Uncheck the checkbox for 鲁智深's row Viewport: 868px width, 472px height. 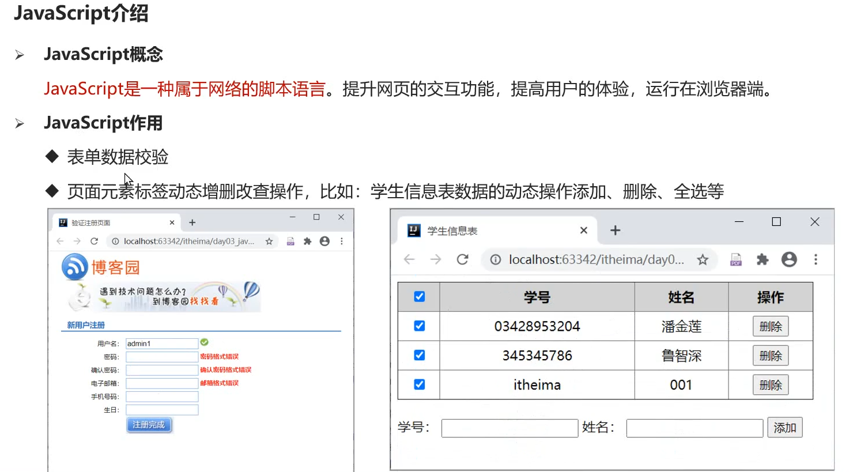pyautogui.click(x=419, y=355)
